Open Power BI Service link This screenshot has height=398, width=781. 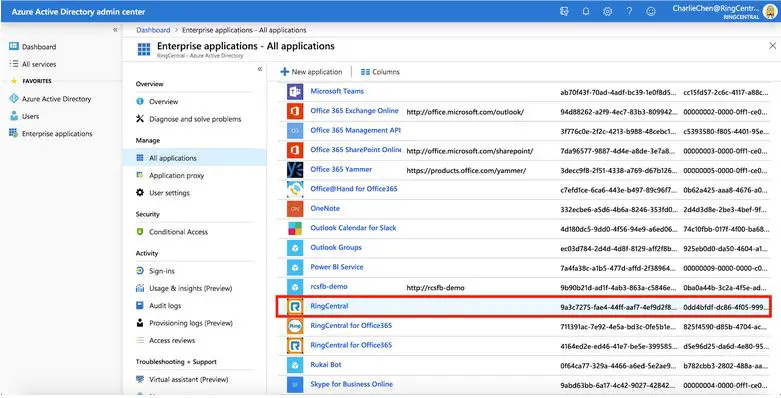tap(337, 267)
